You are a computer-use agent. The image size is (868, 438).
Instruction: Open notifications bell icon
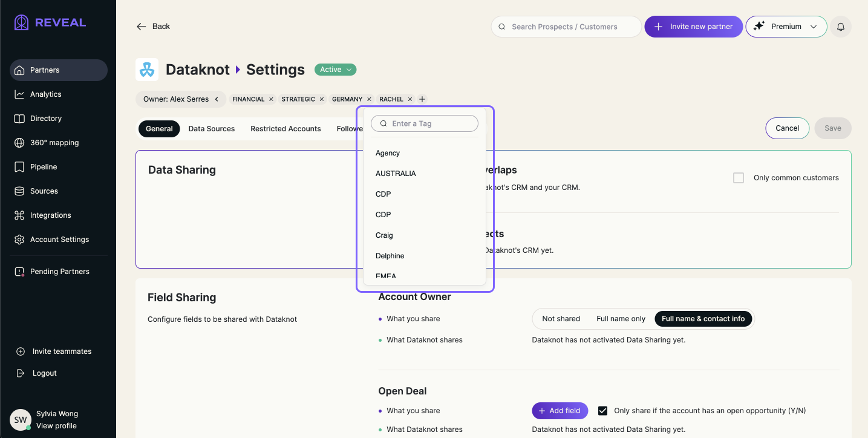coord(841,27)
